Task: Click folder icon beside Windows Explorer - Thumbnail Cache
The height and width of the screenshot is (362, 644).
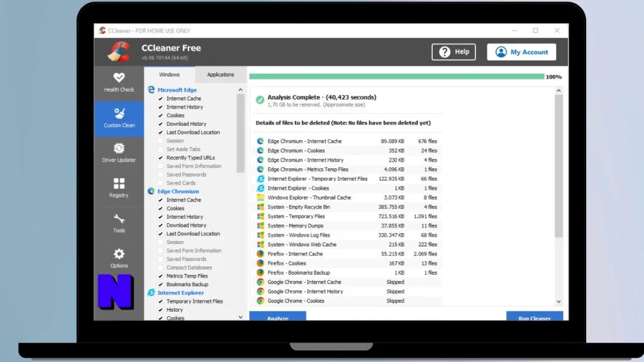Action: [260, 197]
